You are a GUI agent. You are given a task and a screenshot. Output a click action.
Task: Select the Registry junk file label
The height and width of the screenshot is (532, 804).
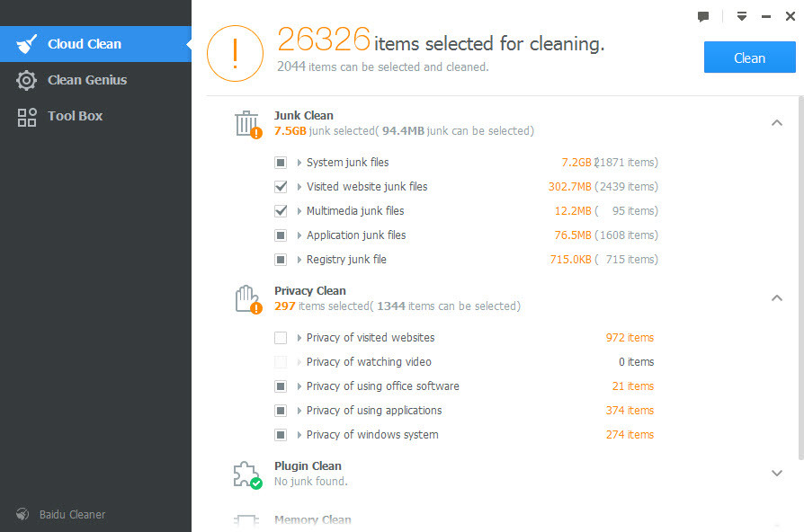(346, 260)
